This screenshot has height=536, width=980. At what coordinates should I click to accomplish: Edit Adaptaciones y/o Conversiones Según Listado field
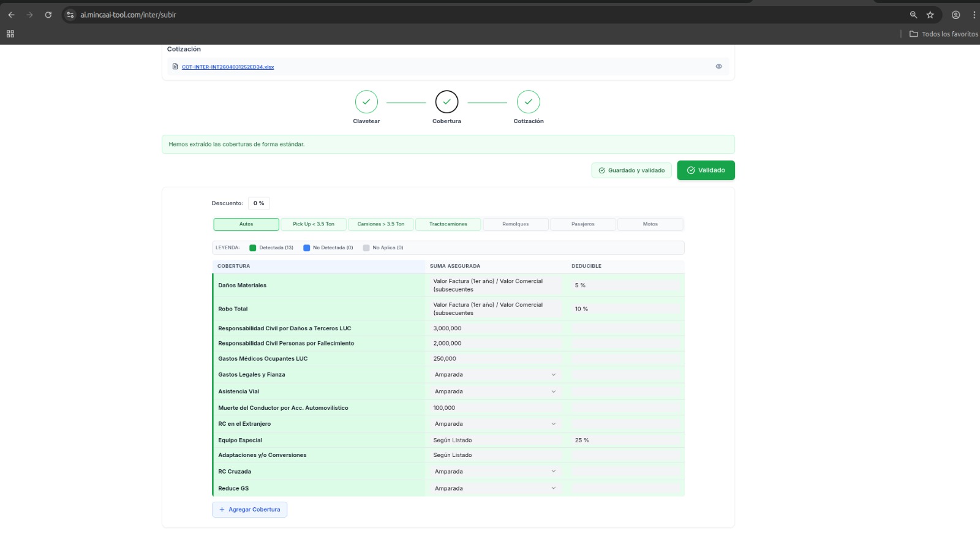(495, 455)
